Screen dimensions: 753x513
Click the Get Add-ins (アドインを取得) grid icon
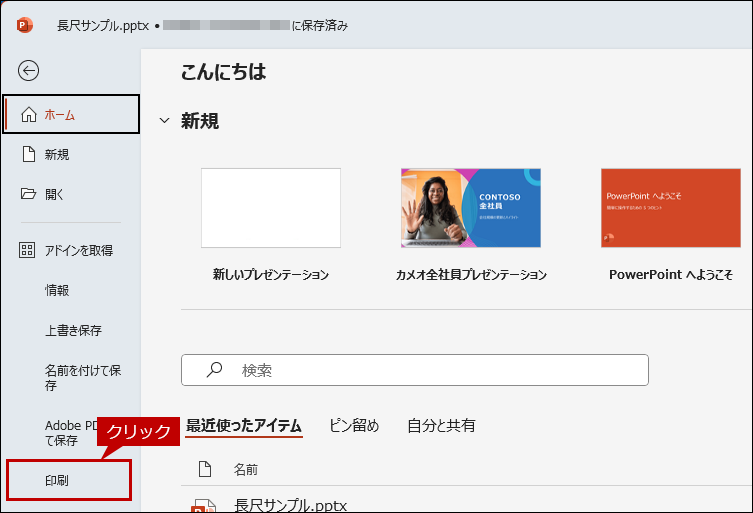tap(28, 250)
